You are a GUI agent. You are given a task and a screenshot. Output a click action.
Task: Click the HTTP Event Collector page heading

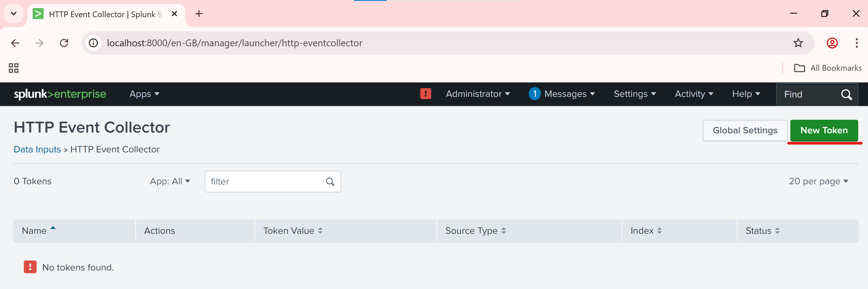[92, 128]
